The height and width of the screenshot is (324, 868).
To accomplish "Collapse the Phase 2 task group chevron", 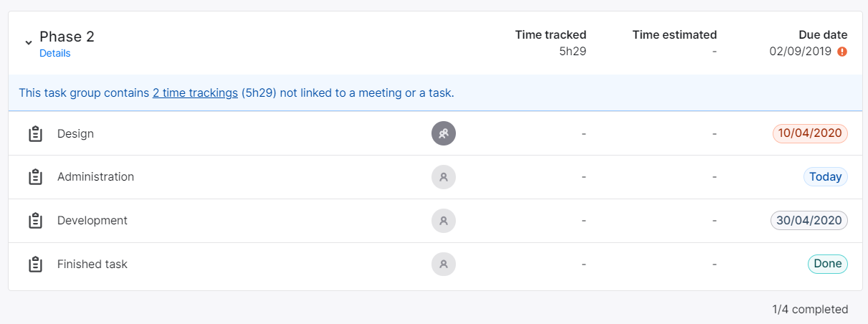I will coord(29,43).
